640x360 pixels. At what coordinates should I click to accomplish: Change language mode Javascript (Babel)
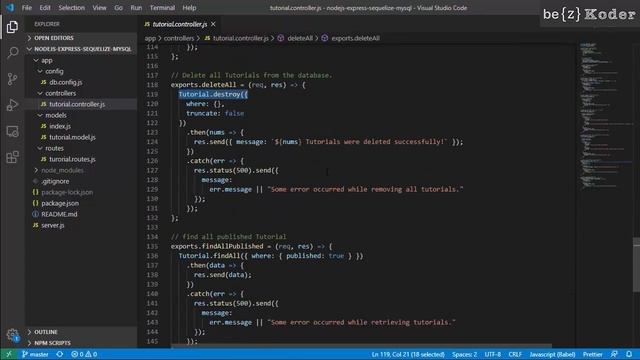click(x=552, y=354)
